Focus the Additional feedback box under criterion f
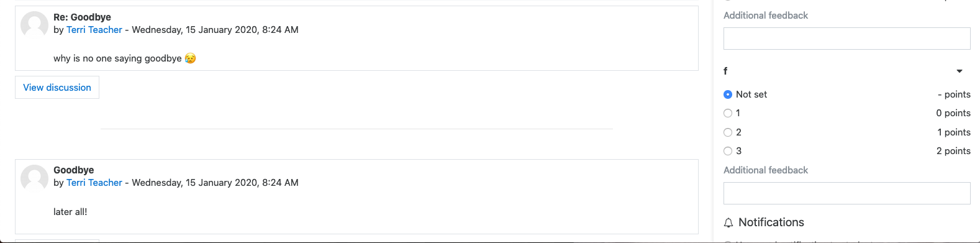This screenshot has height=243, width=980. pyautogui.click(x=846, y=193)
